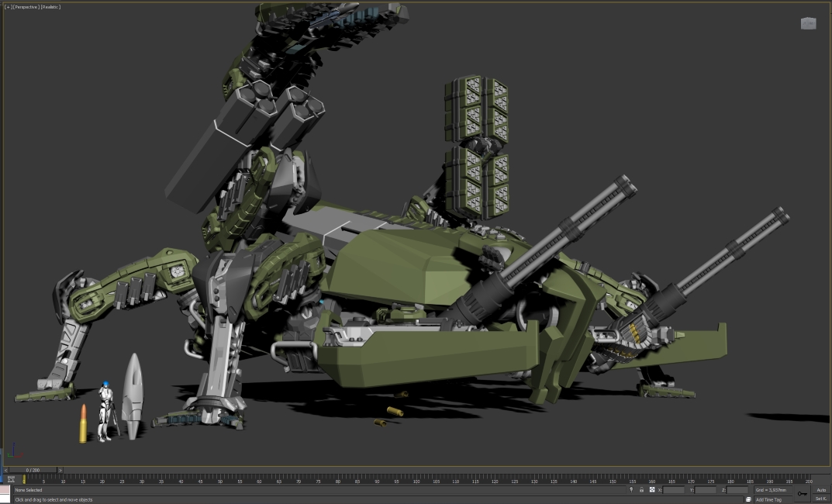Open the Realistic shading mode menu

(x=50, y=7)
